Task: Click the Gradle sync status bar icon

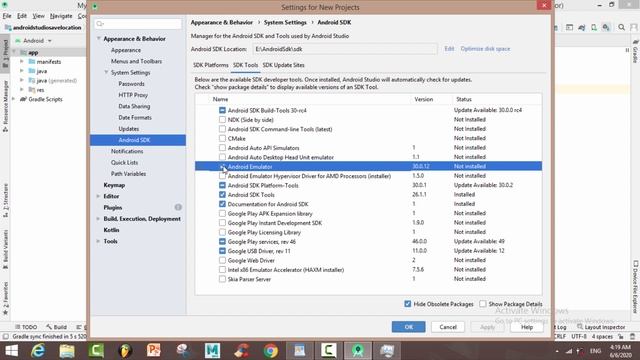Action: (x=6, y=337)
